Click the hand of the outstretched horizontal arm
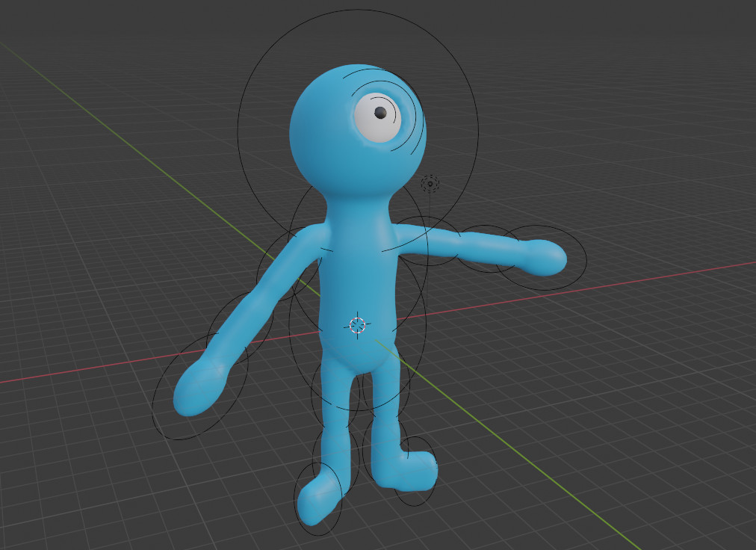This screenshot has height=550, width=756. [545, 258]
